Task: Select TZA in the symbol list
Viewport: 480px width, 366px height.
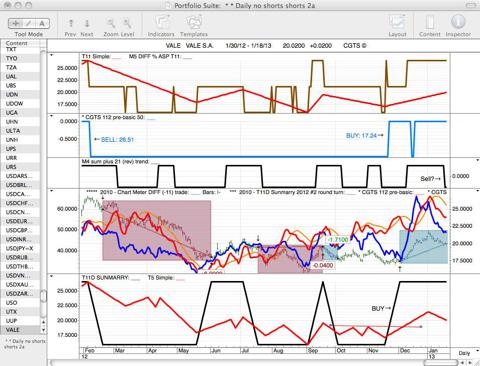Action: coord(21,67)
